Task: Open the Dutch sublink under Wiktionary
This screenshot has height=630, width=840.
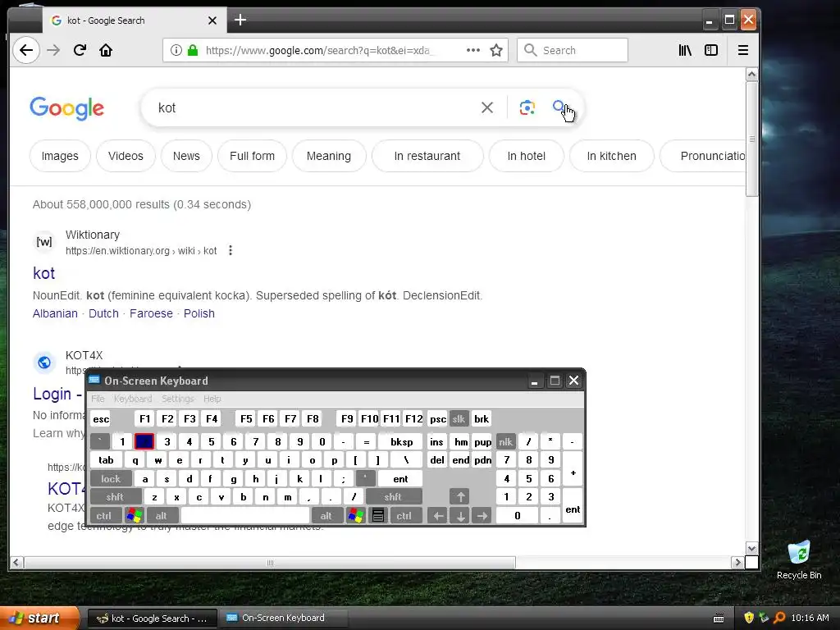Action: (104, 313)
